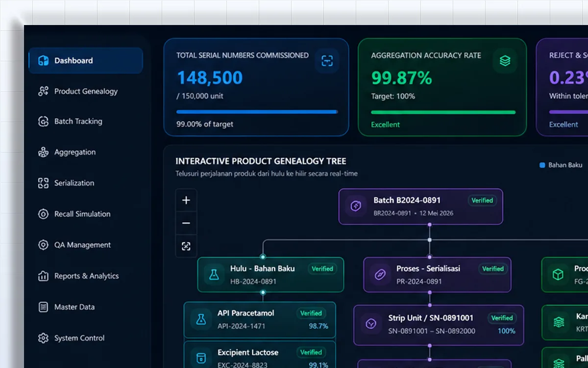The image size is (588, 368).
Task: Click the BR2024-0891 • 12 Mei 2026 subtitle
Action: click(414, 213)
